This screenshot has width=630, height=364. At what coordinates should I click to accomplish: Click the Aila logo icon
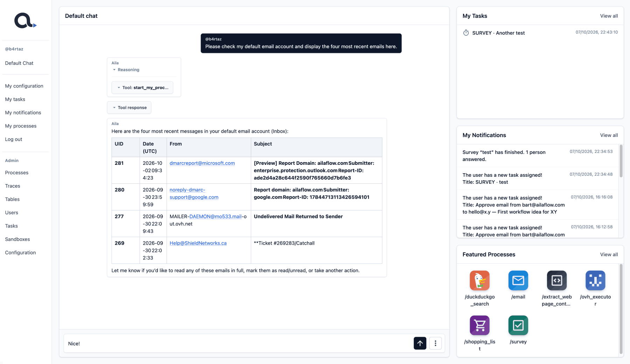pos(25,21)
